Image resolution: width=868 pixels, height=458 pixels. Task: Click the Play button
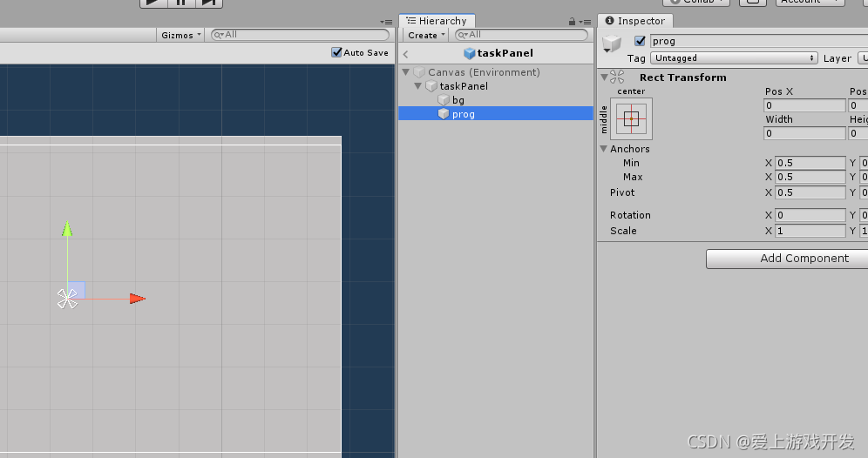pyautogui.click(x=153, y=3)
